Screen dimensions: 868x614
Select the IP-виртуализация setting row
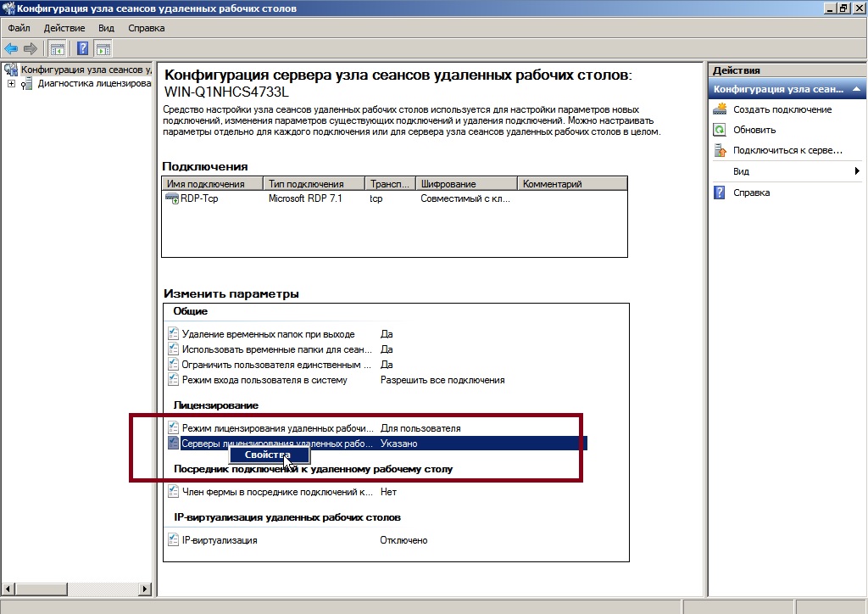point(219,540)
